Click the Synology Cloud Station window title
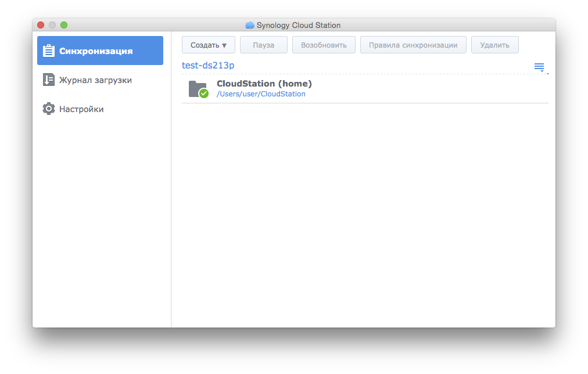Image resolution: width=588 pixels, height=374 pixels. click(x=299, y=25)
